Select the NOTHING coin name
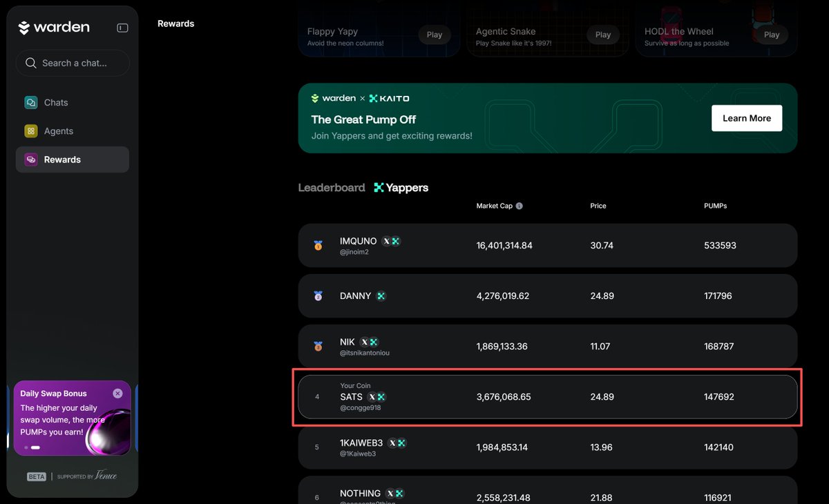 [x=361, y=493]
